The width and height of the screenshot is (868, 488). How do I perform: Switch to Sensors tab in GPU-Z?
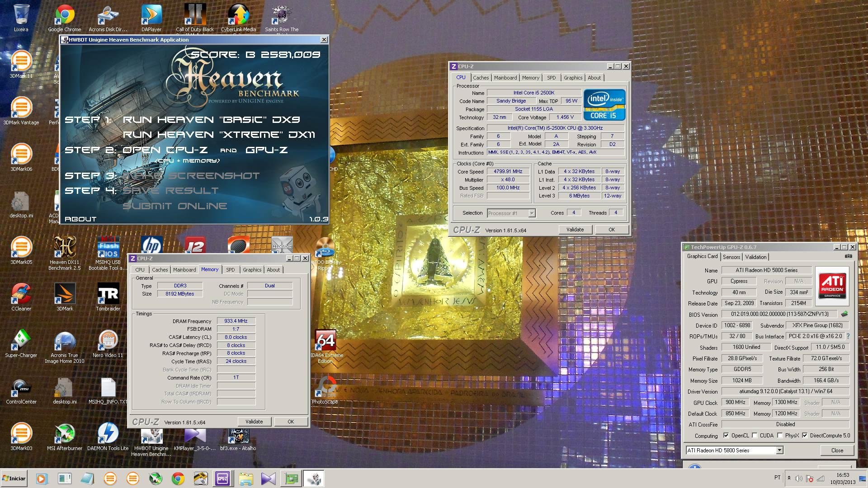(x=731, y=257)
